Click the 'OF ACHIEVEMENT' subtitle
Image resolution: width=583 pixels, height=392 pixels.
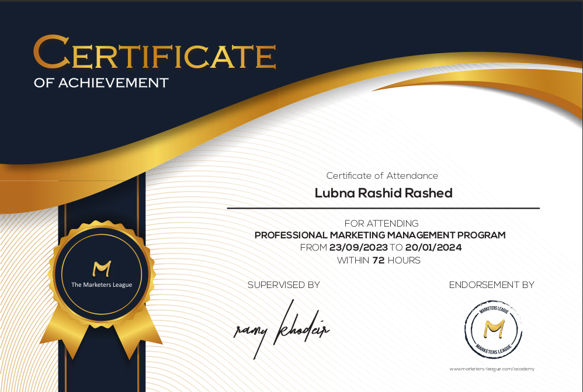[x=101, y=83]
